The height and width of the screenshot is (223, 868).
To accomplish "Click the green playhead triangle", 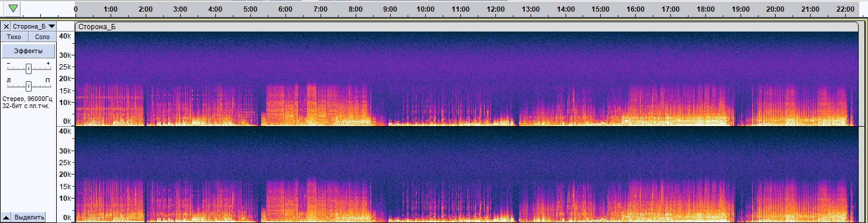I will point(13,8).
